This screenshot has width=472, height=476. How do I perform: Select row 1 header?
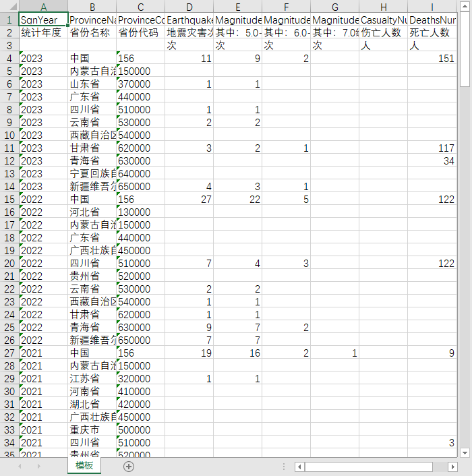pos(9,20)
